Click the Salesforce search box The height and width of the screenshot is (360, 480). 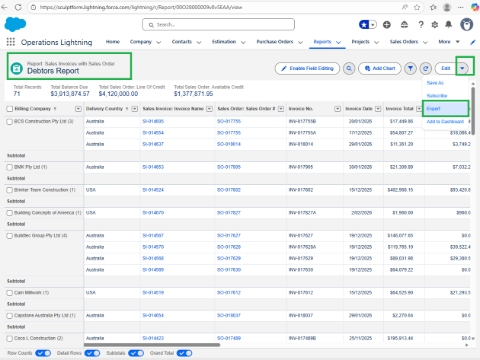[x=218, y=25]
